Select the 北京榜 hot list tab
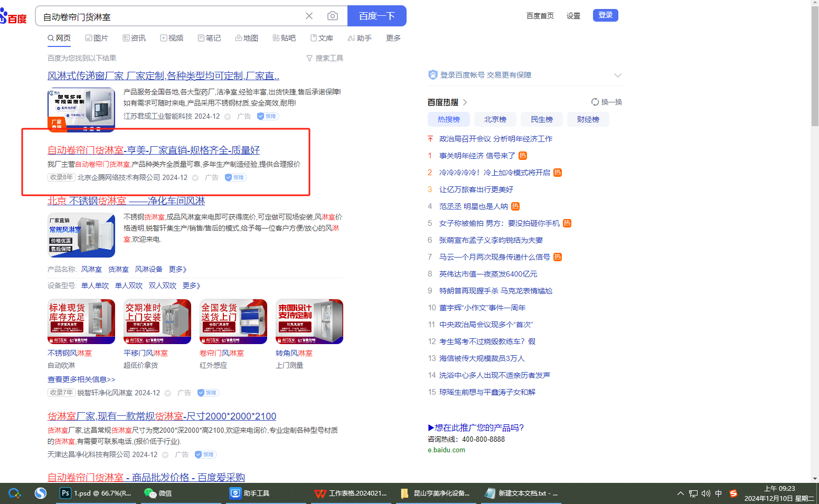Viewport: 819px width, 504px height. tap(495, 119)
